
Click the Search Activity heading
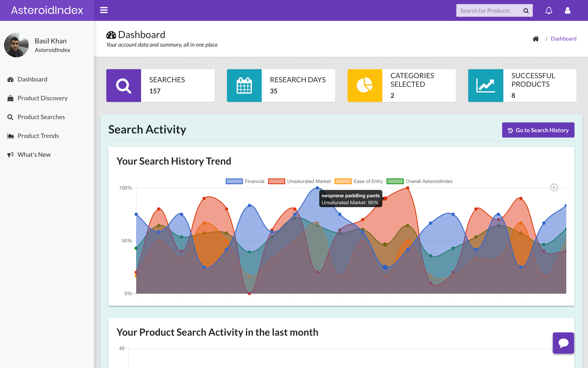click(147, 130)
